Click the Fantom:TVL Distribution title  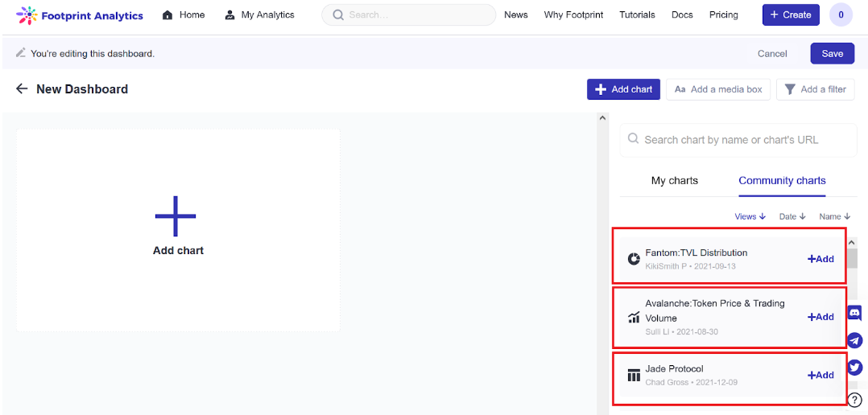(696, 253)
